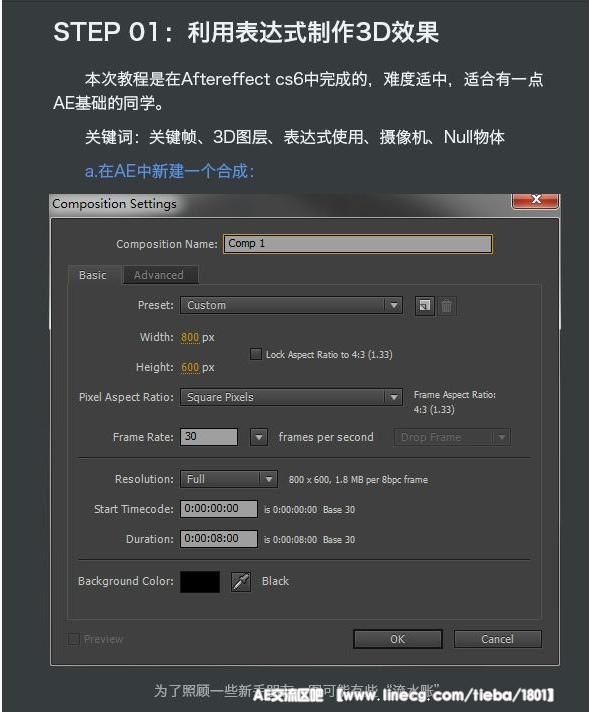Open the Drop Frame dropdown
This screenshot has height=712, width=589.
pos(452,437)
